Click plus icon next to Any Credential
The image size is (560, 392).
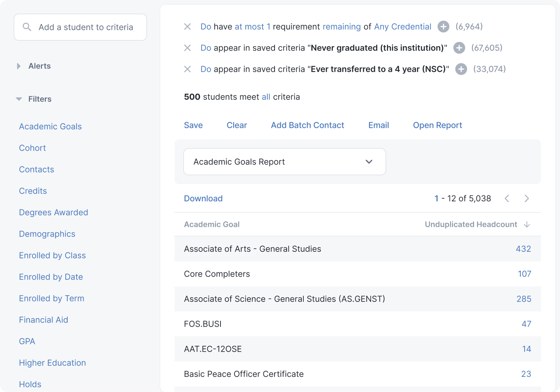pyautogui.click(x=443, y=27)
